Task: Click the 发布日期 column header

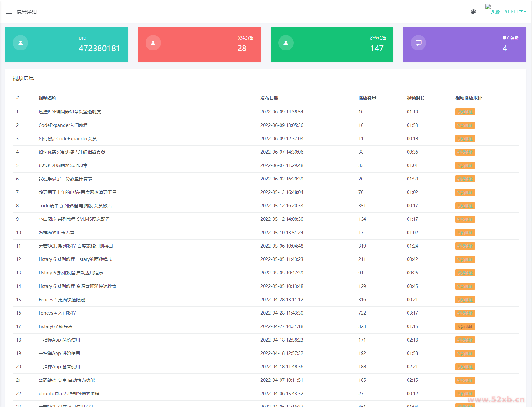Action: 269,98
